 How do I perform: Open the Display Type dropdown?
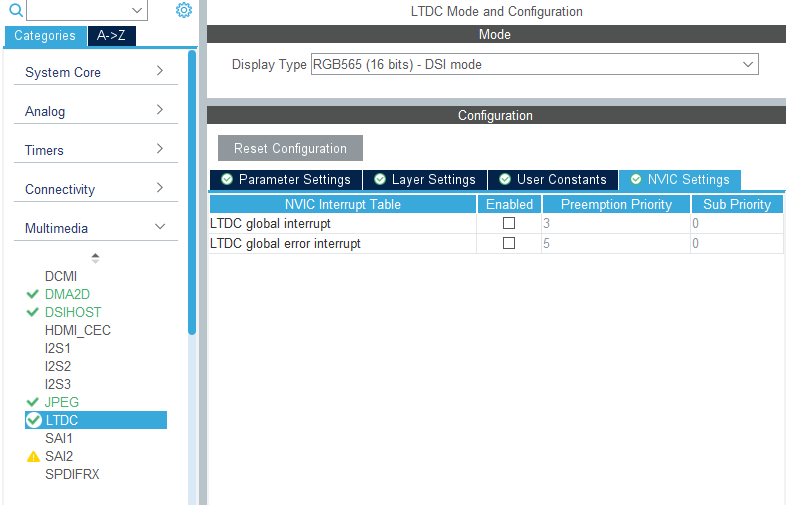(x=534, y=65)
